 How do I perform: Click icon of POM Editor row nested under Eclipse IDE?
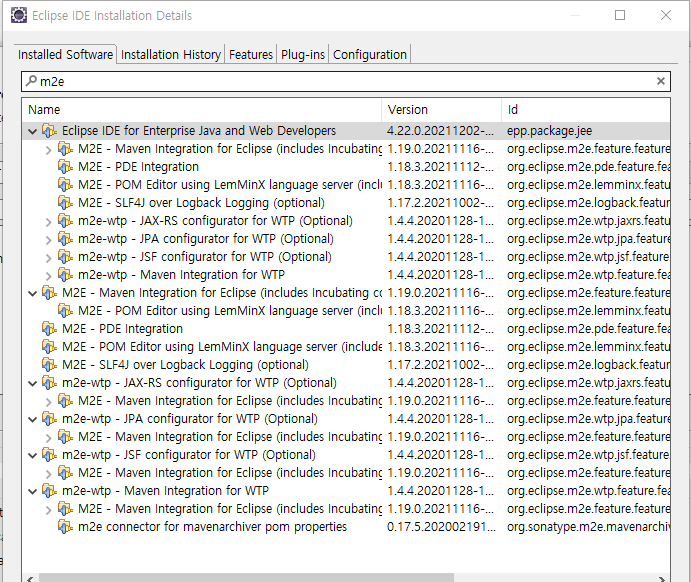click(x=65, y=185)
